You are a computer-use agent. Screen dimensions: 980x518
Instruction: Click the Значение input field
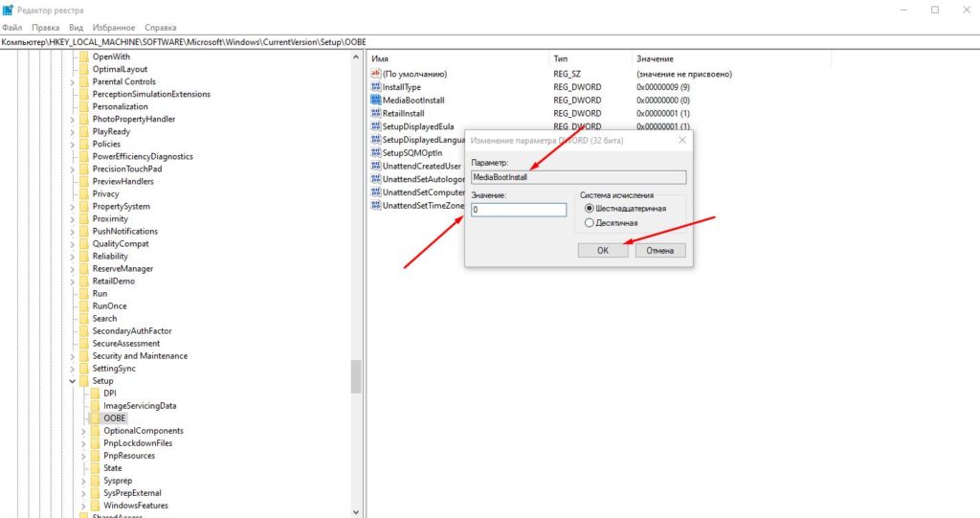[x=519, y=210]
